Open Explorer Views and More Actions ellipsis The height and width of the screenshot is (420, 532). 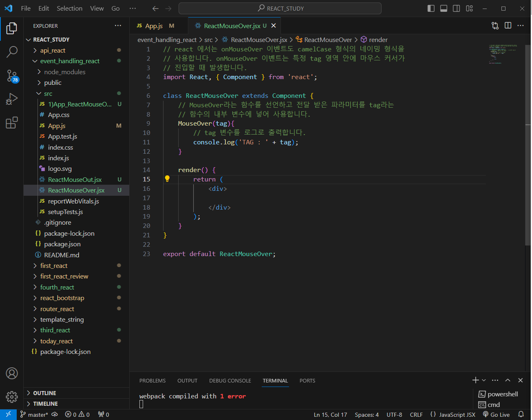click(118, 26)
